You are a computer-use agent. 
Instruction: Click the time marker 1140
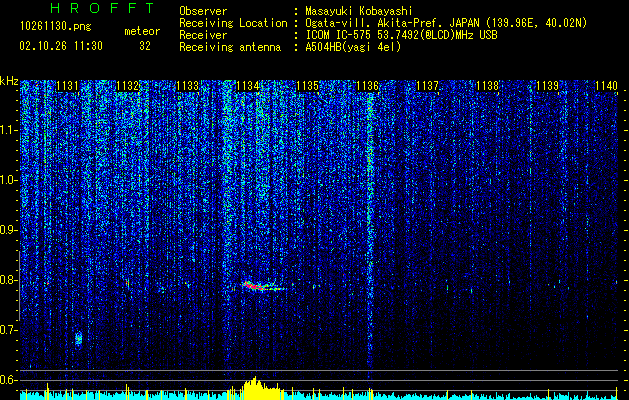coord(607,86)
